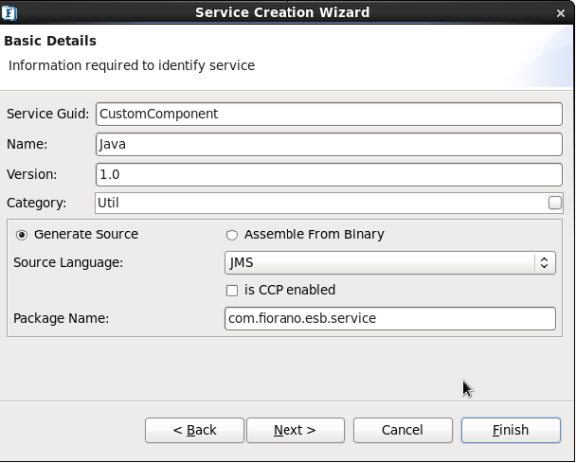This screenshot has width=576, height=463.
Task: Click the Basic Details page heading
Action: click(50, 41)
